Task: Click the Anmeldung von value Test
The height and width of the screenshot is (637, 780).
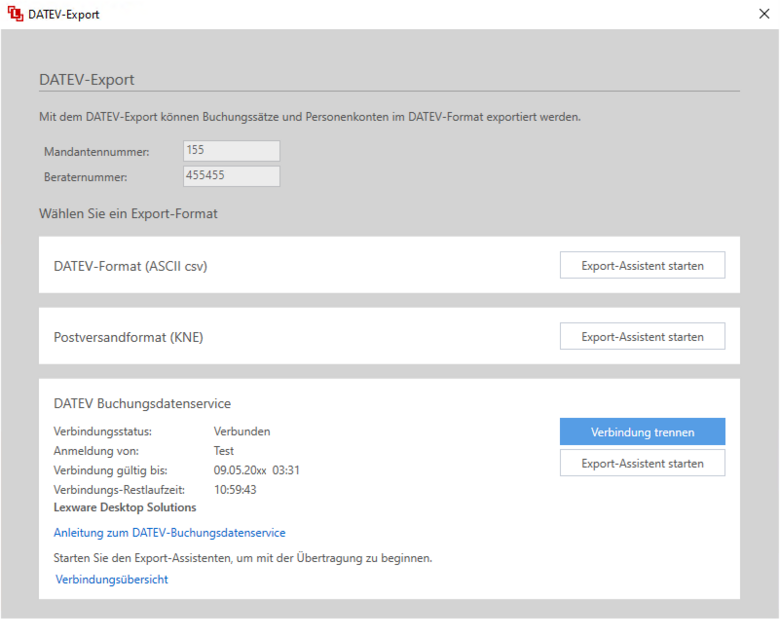Action: coord(224,451)
